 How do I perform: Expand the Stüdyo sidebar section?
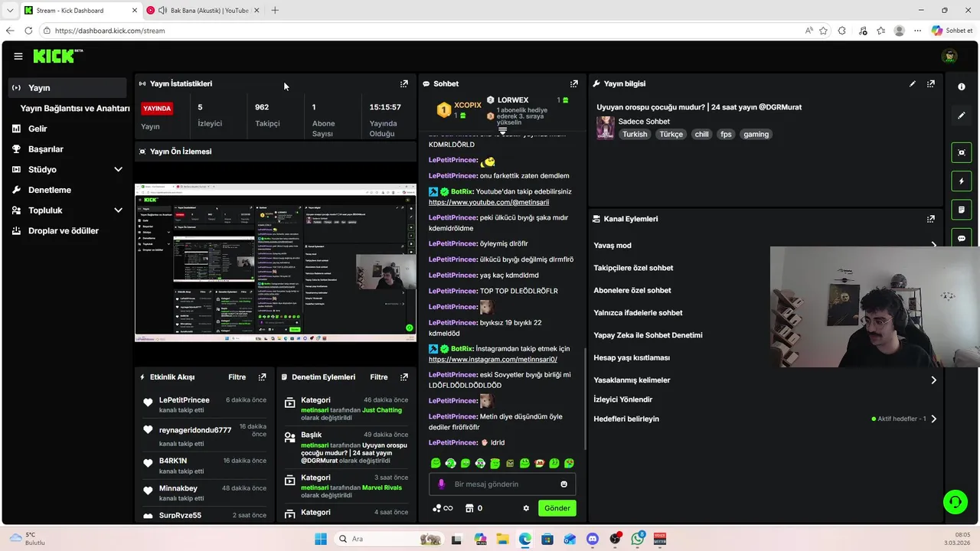tap(118, 169)
